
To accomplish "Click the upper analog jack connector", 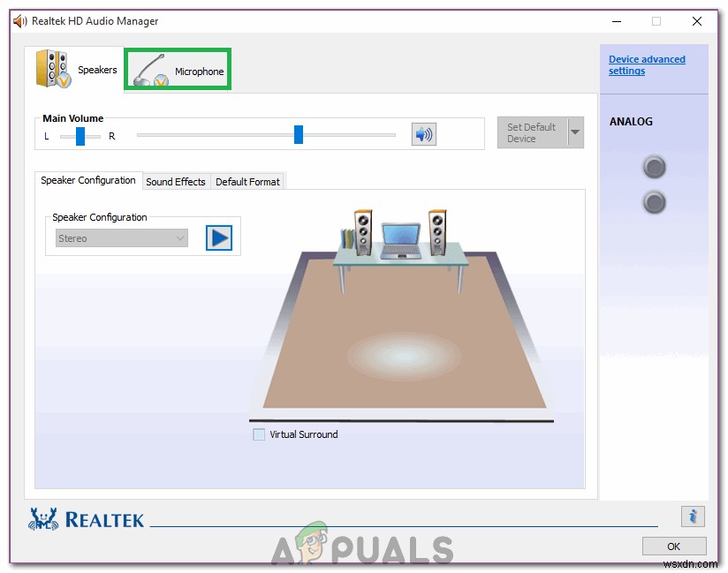I will click(x=654, y=167).
